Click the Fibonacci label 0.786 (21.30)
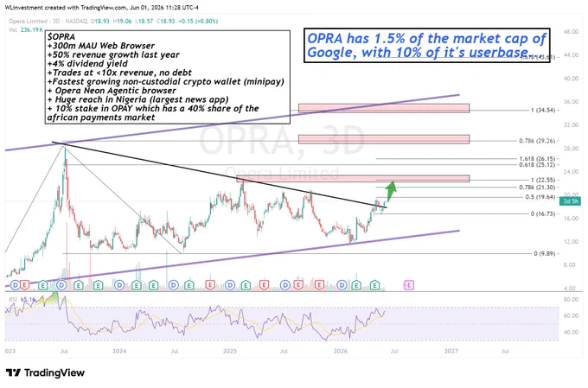 pyautogui.click(x=537, y=187)
